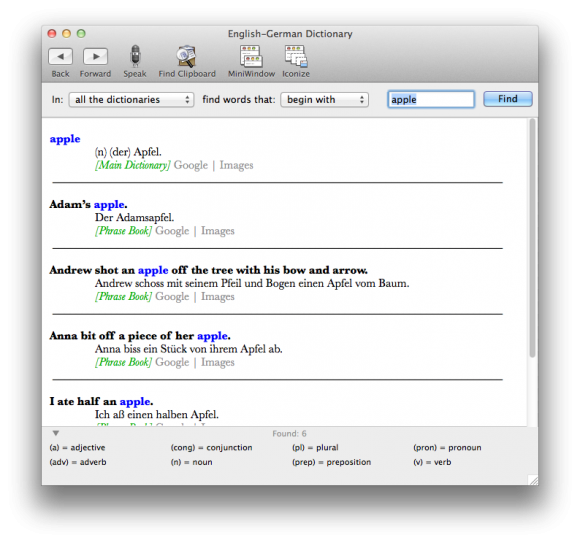Click the results vertical scrollbar
The width and height of the screenshot is (580, 543).
[532, 238]
